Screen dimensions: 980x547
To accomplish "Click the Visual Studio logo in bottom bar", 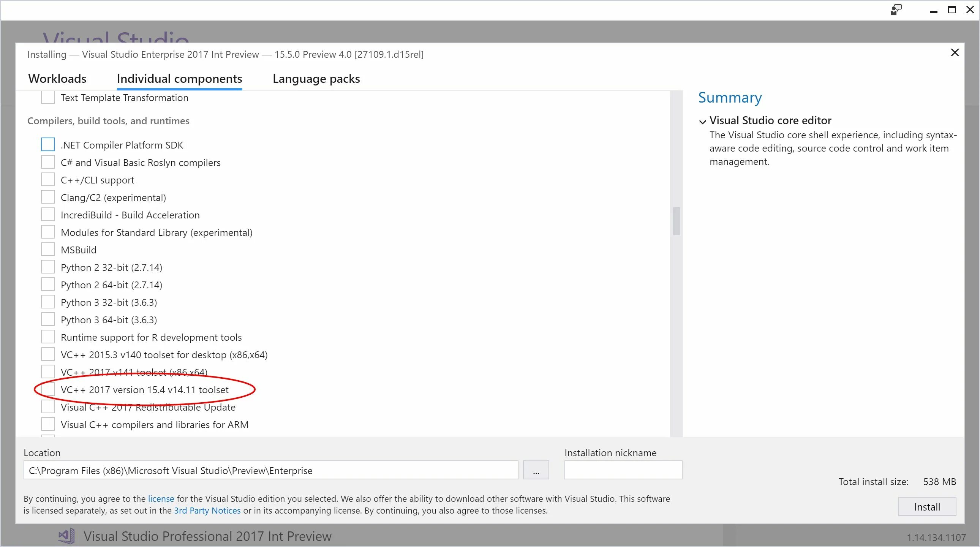I will pos(66,536).
